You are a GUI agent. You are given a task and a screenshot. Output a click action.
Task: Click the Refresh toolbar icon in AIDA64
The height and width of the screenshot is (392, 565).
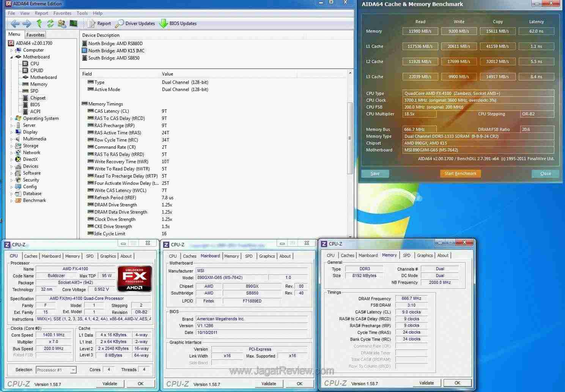tap(50, 24)
